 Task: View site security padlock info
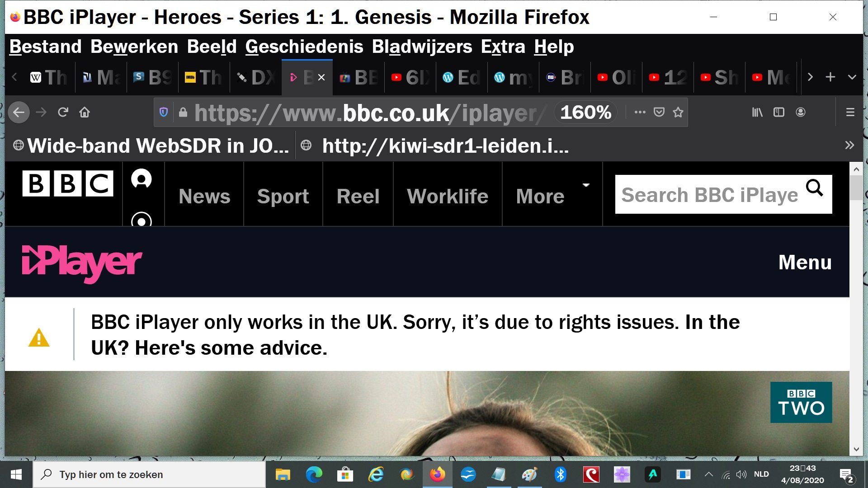click(183, 112)
